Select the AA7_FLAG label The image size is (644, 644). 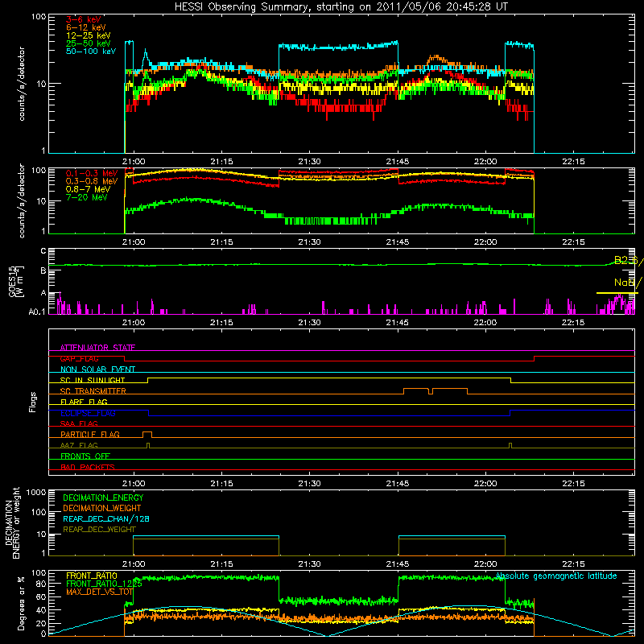coord(79,445)
